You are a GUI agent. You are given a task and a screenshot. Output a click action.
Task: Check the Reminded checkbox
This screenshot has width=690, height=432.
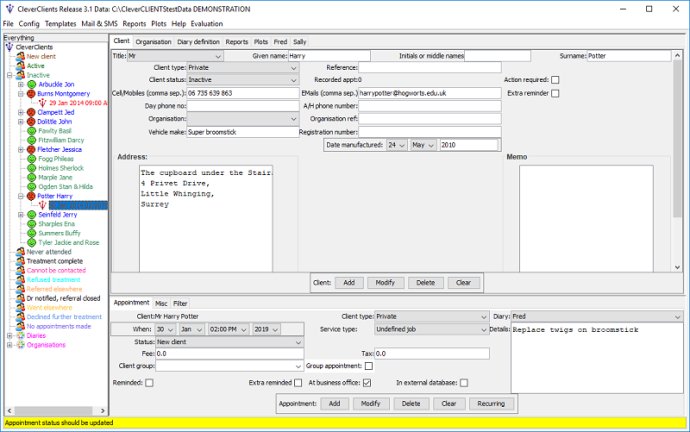pos(149,383)
